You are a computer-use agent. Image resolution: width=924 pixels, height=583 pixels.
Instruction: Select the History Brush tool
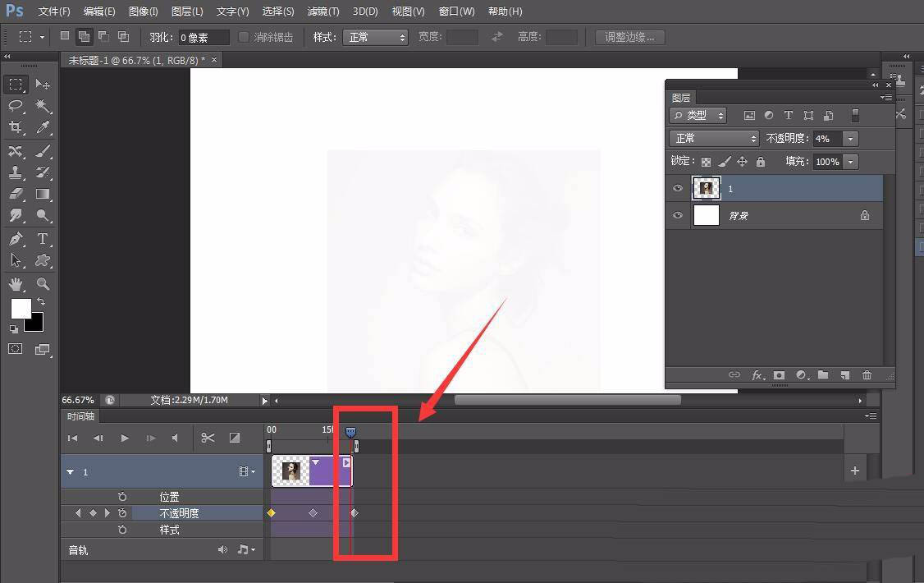point(43,172)
